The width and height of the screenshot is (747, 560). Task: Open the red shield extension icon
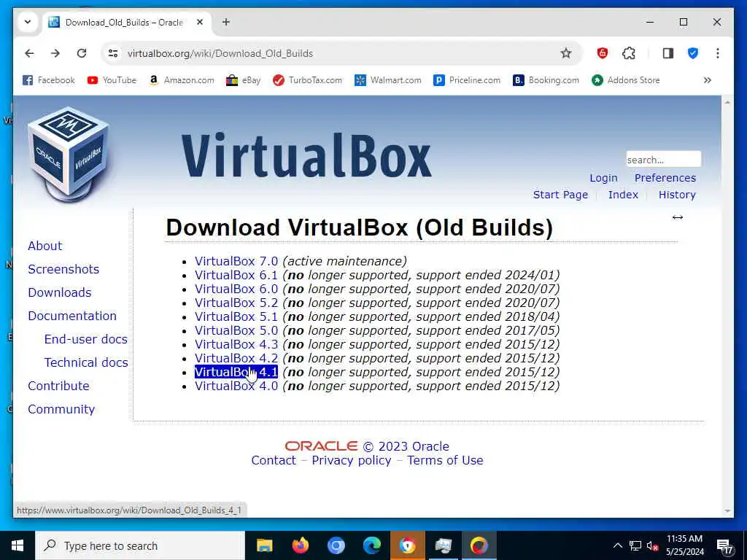[602, 53]
